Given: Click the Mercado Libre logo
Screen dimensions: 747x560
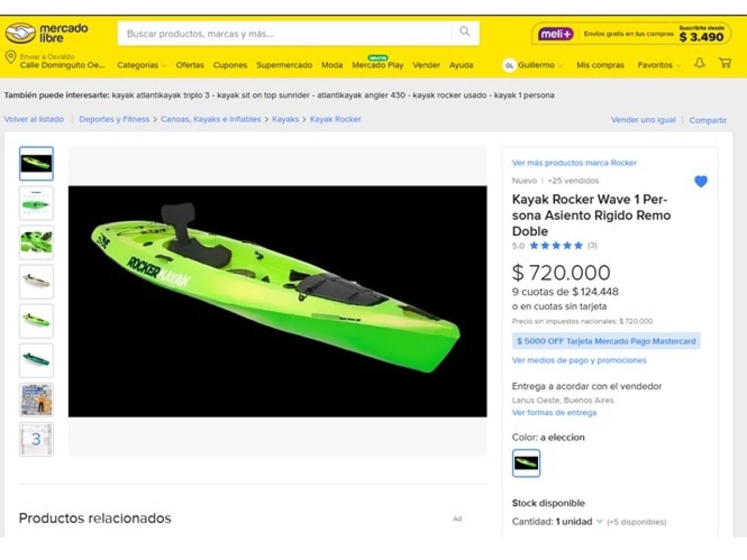Looking at the screenshot, I should point(47,33).
